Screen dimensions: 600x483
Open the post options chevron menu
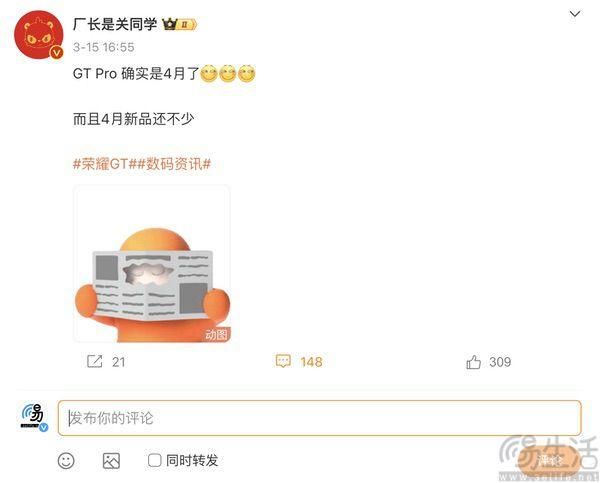click(x=575, y=14)
